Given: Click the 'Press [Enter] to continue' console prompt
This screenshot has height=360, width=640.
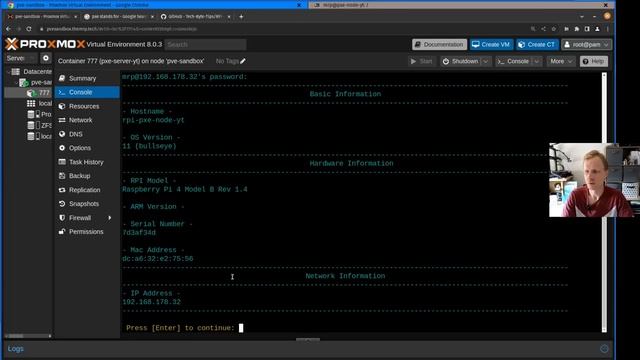Looking at the screenshot, I should (x=180, y=328).
